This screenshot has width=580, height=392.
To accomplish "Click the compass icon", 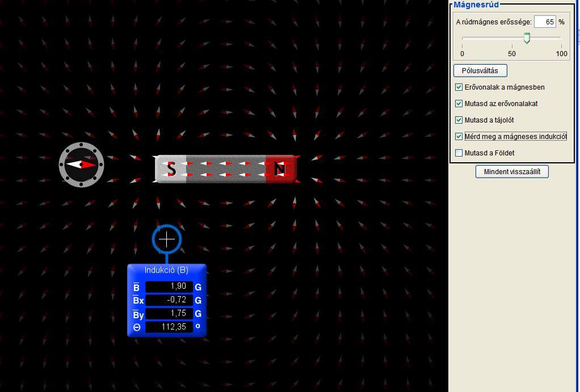I will [x=82, y=165].
